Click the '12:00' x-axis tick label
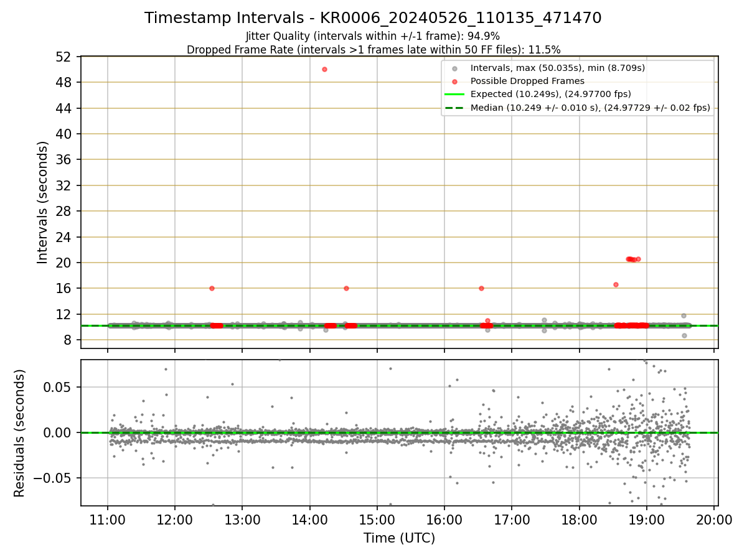This screenshot has width=747, height=560. pyautogui.click(x=175, y=520)
